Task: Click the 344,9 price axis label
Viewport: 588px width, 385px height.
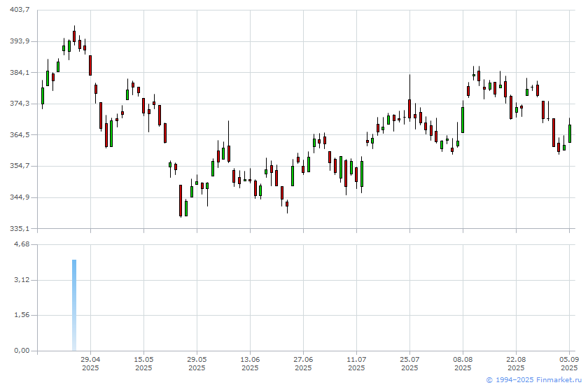Action: tap(20, 197)
